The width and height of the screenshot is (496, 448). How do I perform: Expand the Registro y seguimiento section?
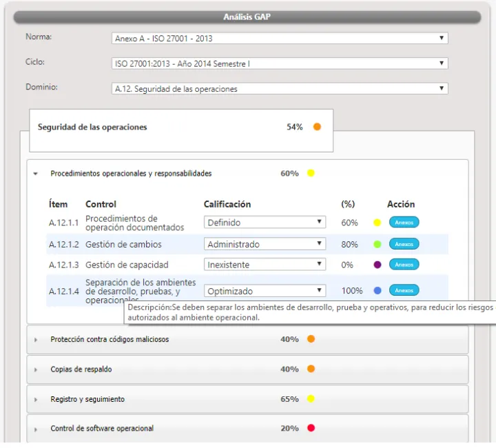pyautogui.click(x=36, y=400)
